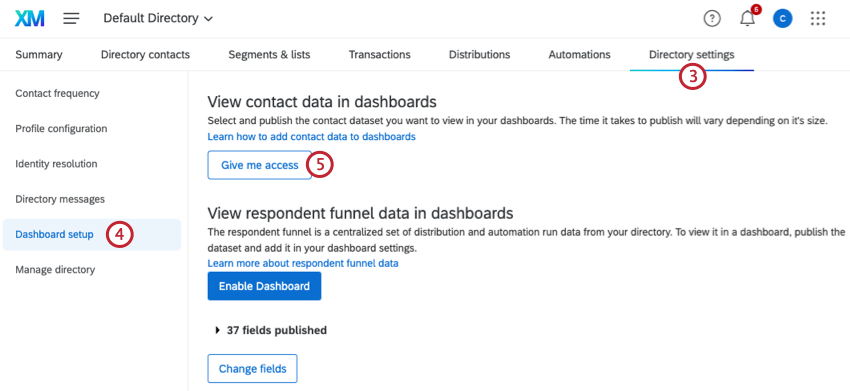850x391 pixels.
Task: Open the help question mark icon
Action: (x=712, y=18)
